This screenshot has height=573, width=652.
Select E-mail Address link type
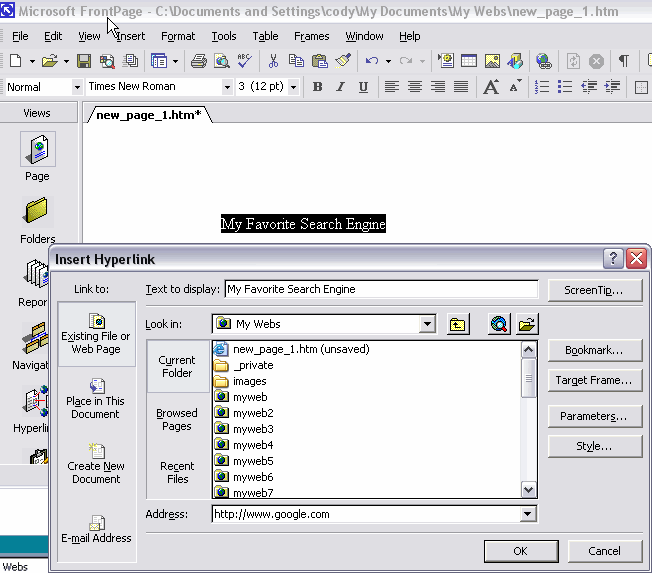[x=96, y=529]
